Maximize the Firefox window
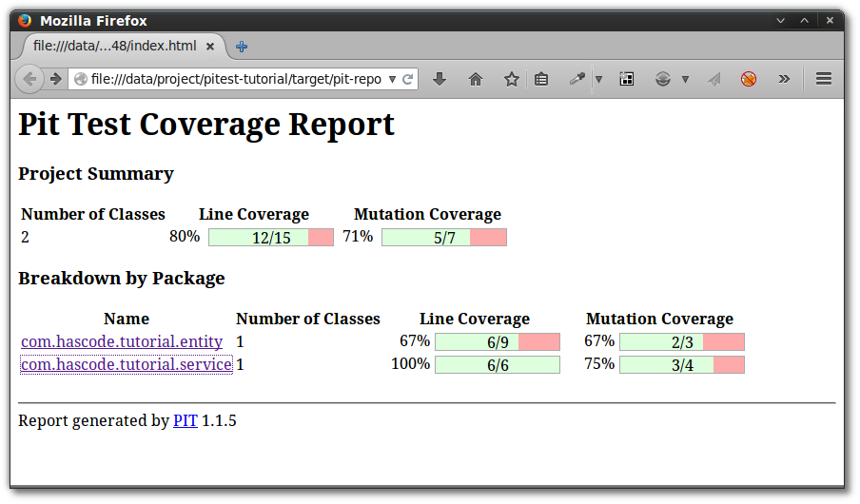This screenshot has width=860, height=504. tap(804, 21)
